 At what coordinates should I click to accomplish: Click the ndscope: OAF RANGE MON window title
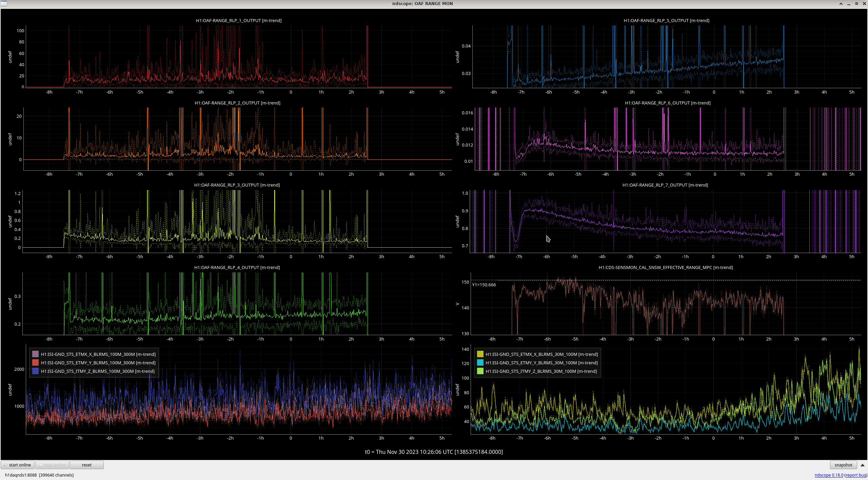422,3
